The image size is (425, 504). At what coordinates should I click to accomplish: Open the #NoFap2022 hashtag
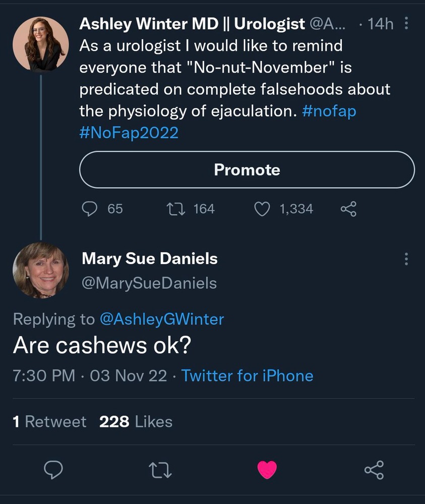[129, 133]
